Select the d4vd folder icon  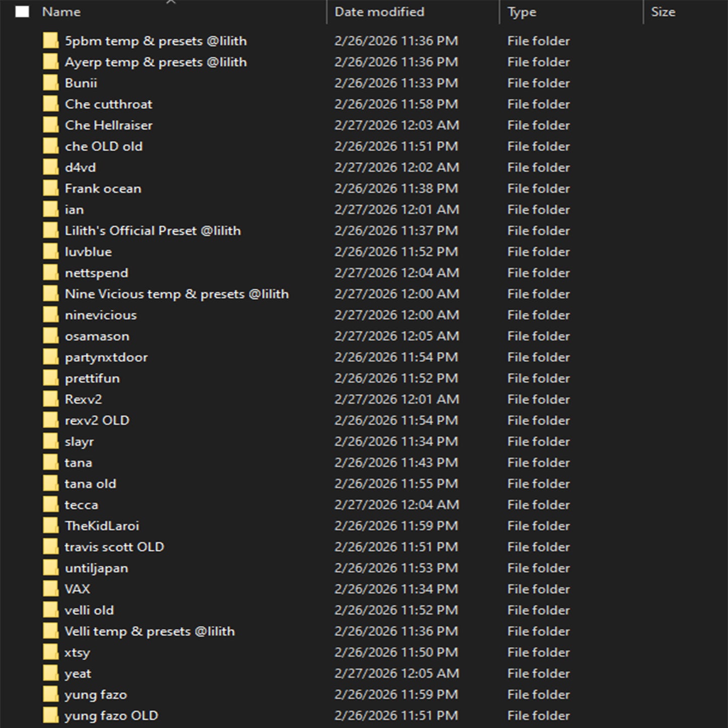click(x=50, y=167)
